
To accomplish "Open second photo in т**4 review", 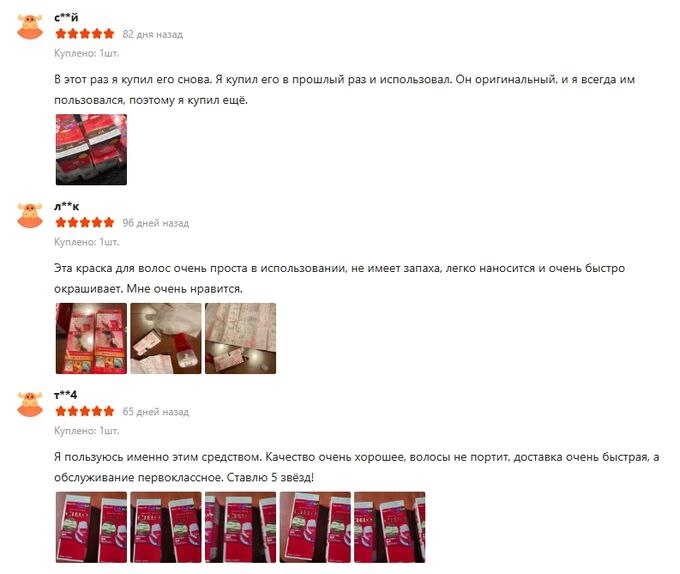I will (166, 527).
